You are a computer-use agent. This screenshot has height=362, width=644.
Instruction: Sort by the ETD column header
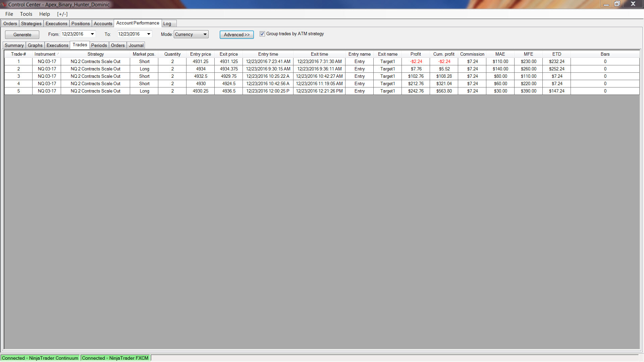pyautogui.click(x=557, y=54)
